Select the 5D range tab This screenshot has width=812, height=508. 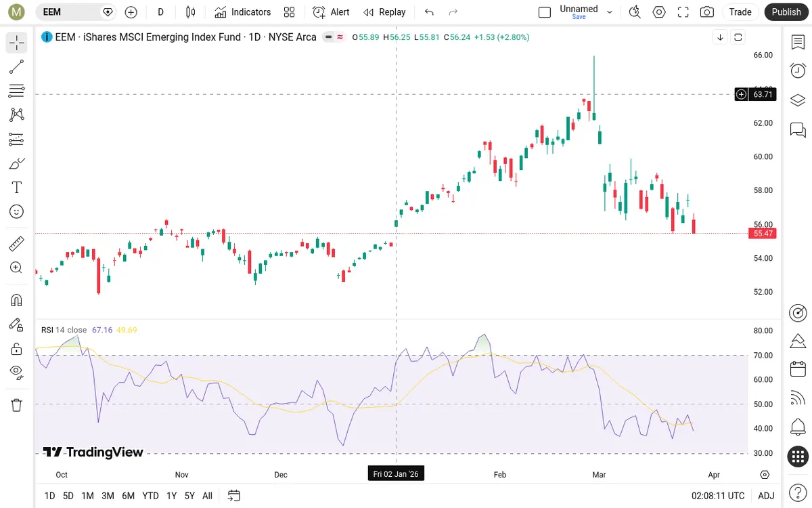(68, 496)
